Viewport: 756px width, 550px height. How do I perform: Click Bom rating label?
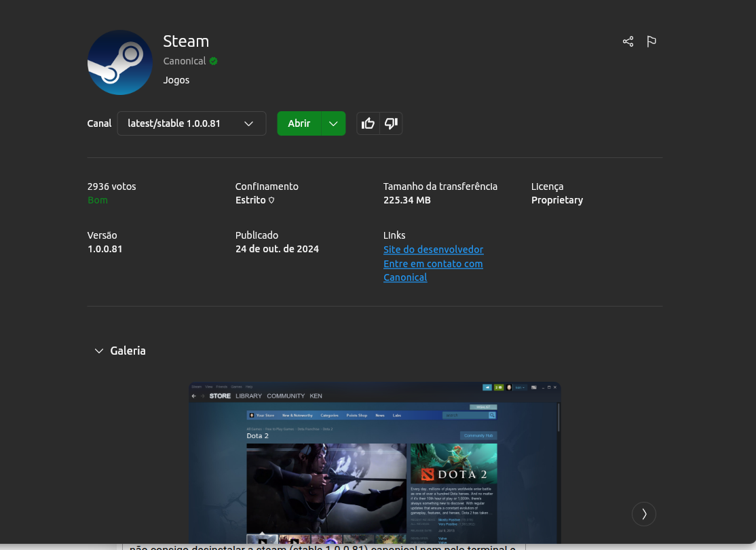(98, 200)
